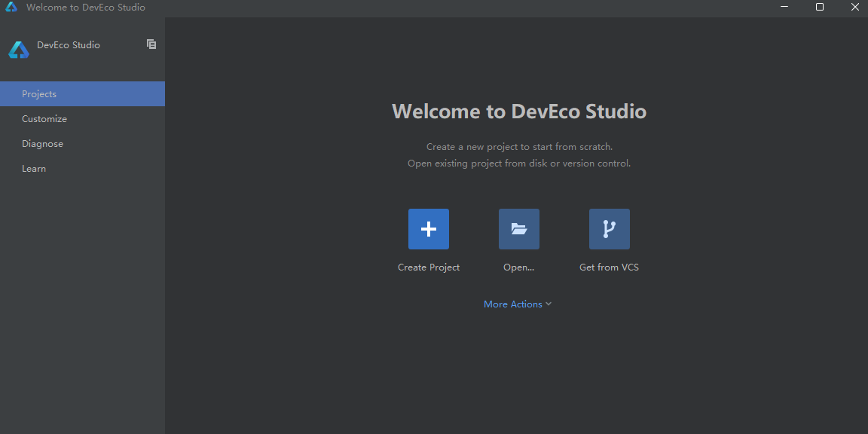Click the open folder icon
This screenshot has height=434, width=868.
click(519, 229)
